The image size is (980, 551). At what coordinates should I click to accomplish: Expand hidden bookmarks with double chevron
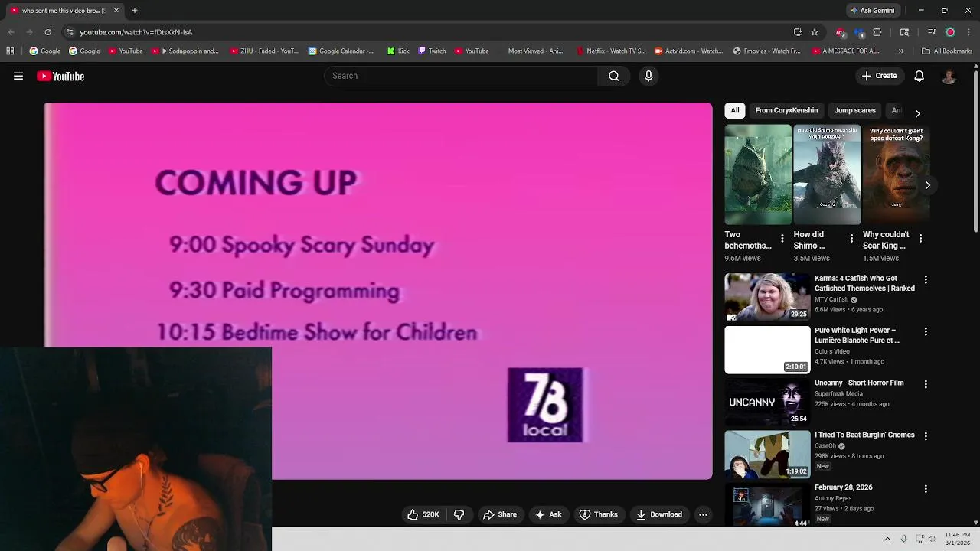pyautogui.click(x=901, y=51)
